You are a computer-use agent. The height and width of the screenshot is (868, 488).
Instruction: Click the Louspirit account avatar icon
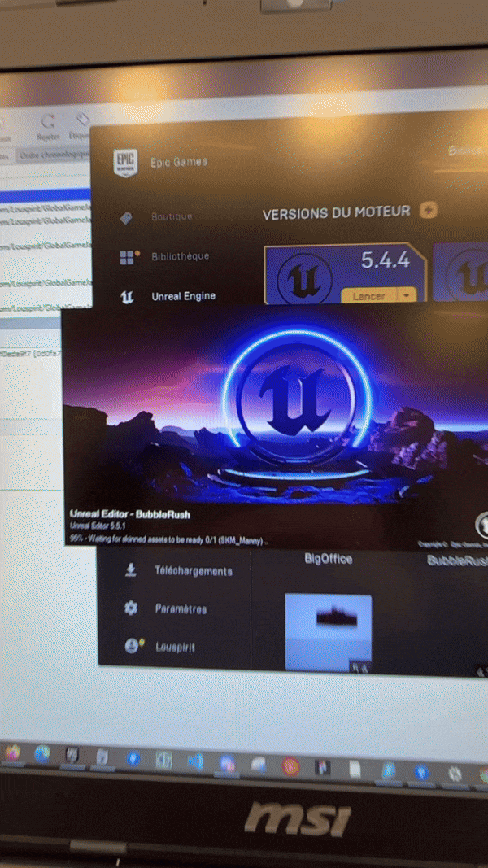coord(133,645)
